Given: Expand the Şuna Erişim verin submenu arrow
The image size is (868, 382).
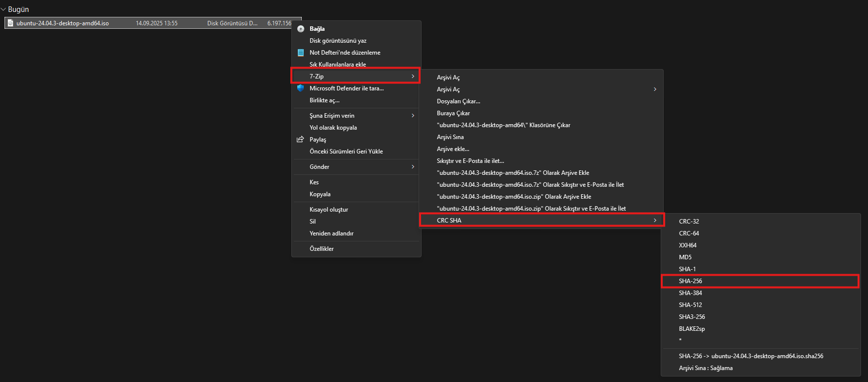Looking at the screenshot, I should pyautogui.click(x=413, y=116).
